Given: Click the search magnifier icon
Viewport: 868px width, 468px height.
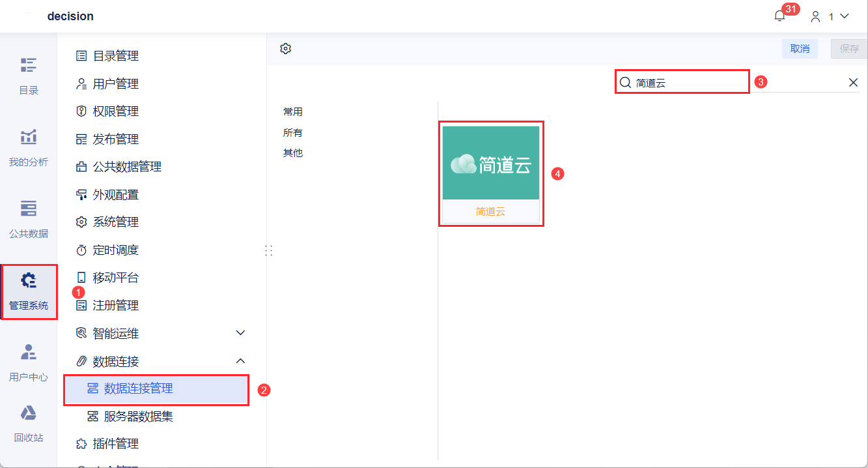Looking at the screenshot, I should (x=625, y=83).
